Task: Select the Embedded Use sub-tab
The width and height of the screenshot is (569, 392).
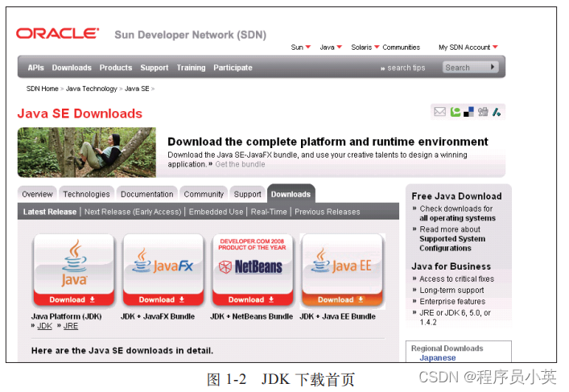Action: [216, 212]
